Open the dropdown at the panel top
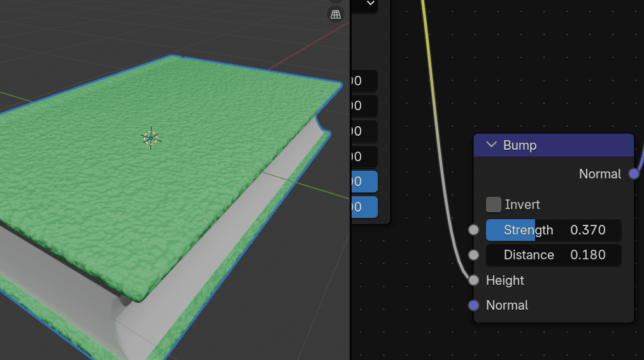Image resolution: width=644 pixels, height=360 pixels. [369, 4]
